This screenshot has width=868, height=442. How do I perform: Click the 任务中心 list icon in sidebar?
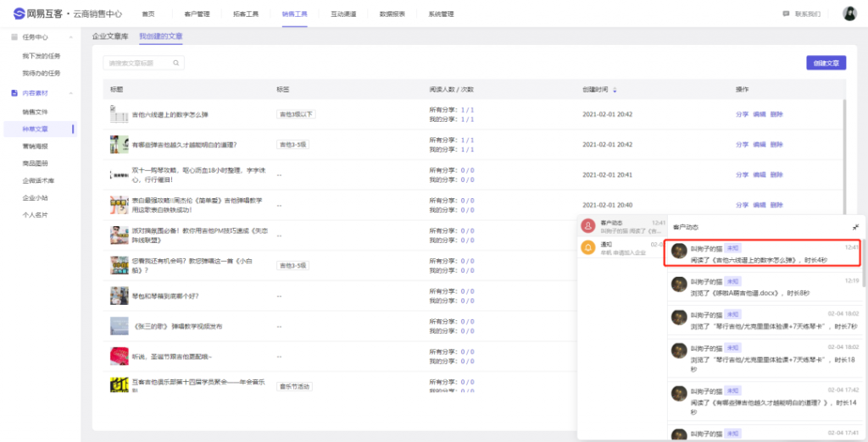point(14,37)
